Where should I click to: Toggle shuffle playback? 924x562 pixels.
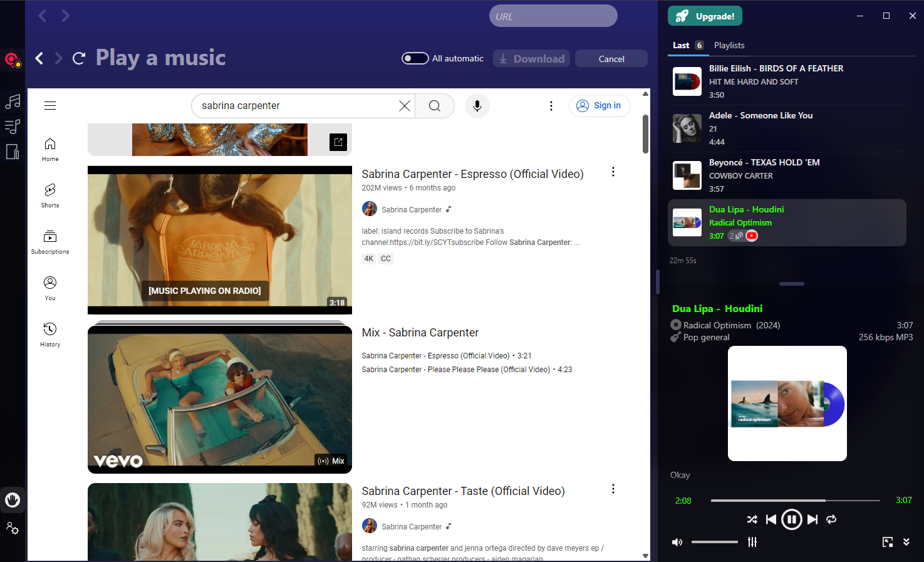752,519
